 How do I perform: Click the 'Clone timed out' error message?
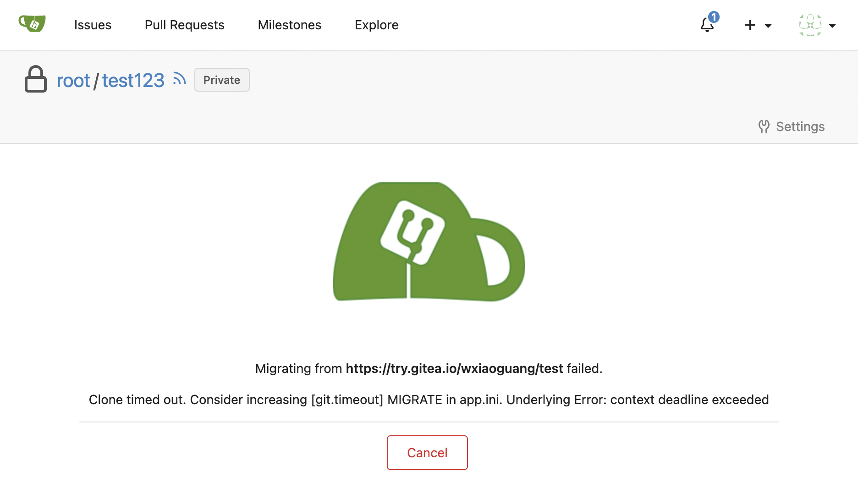(x=429, y=400)
